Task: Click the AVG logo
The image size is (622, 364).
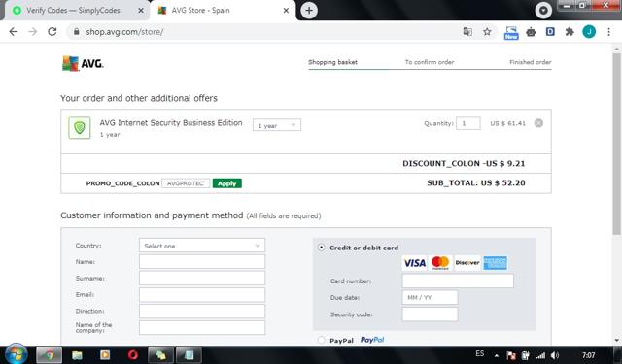Action: (x=83, y=63)
